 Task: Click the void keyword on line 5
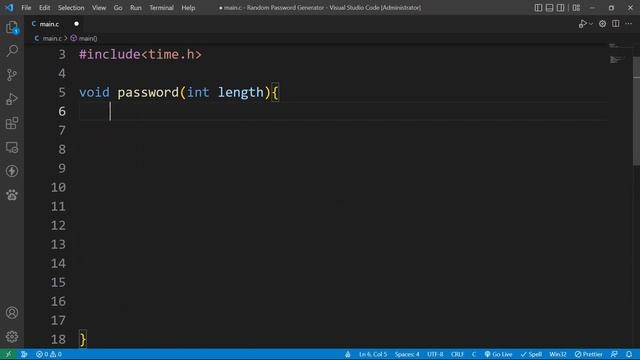point(94,92)
